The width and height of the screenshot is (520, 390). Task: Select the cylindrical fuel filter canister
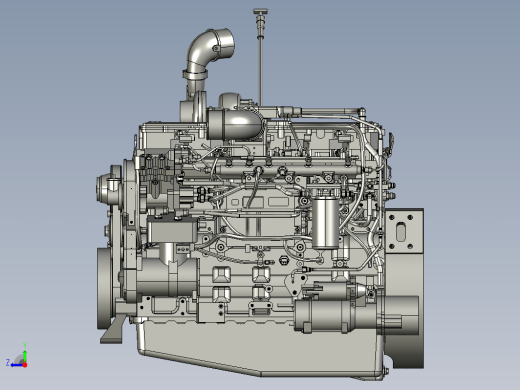pyautogui.click(x=325, y=223)
